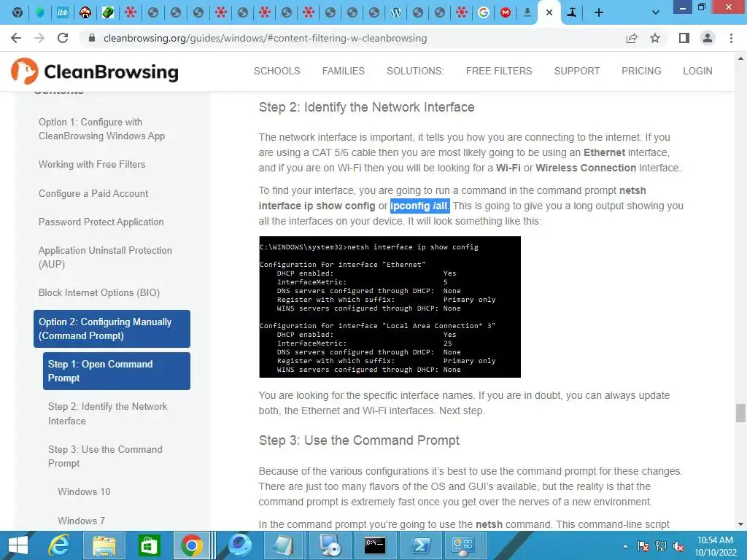Share this page from address bar
The height and width of the screenshot is (560, 747).
point(632,38)
